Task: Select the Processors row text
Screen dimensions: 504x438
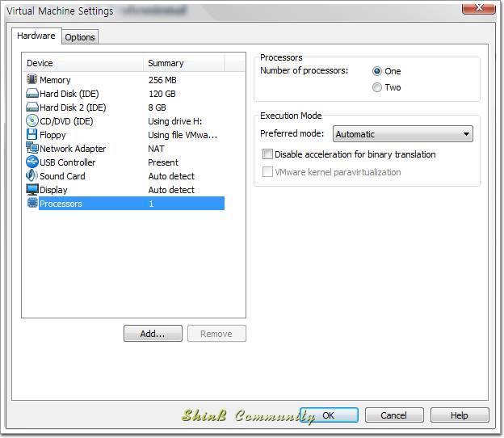Action: 61,204
